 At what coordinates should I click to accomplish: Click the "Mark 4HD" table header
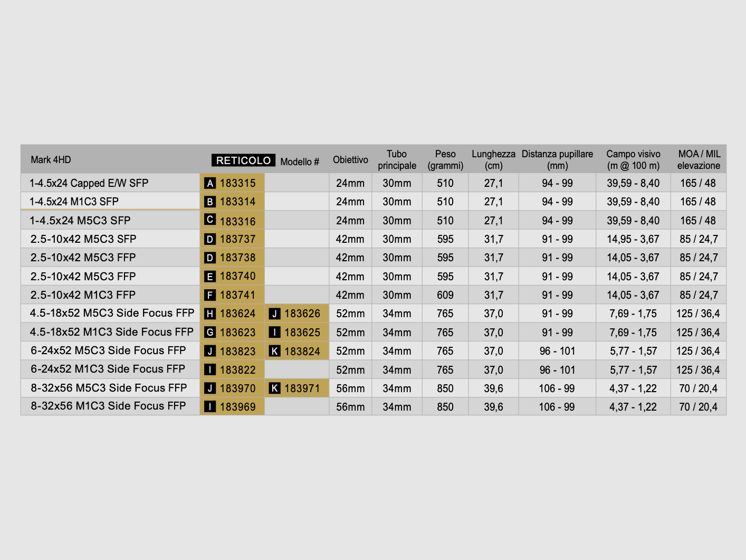click(51, 160)
